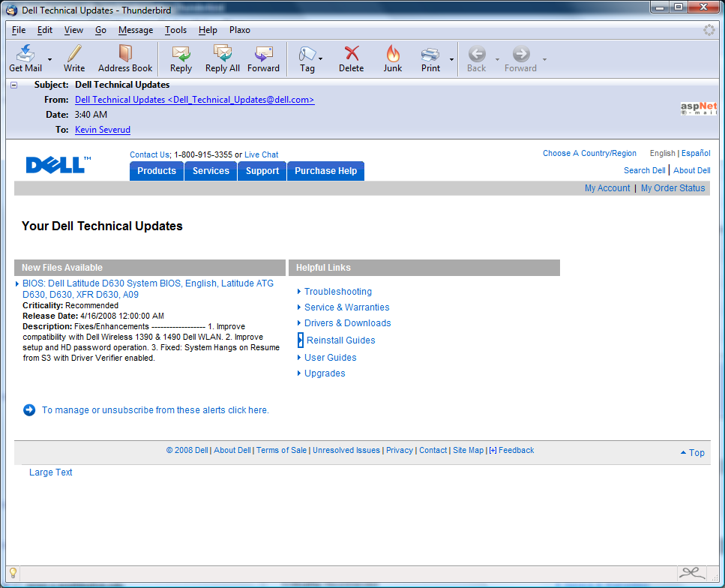Open the Message menu
The width and height of the screenshot is (725, 588).
[136, 30]
